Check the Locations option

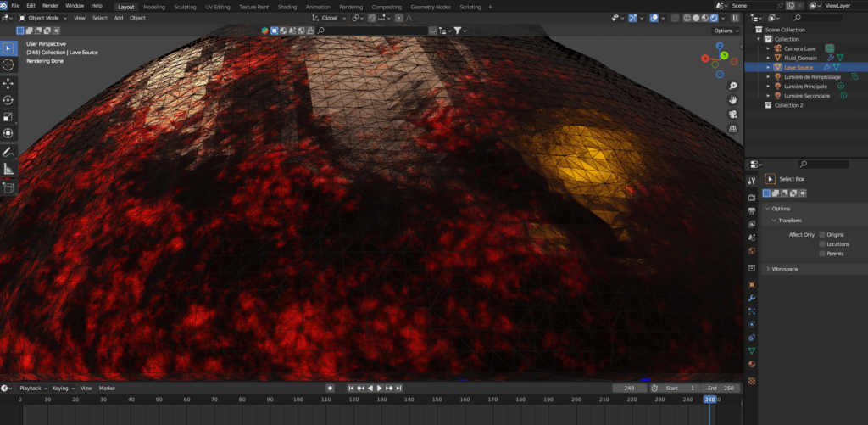tap(822, 243)
